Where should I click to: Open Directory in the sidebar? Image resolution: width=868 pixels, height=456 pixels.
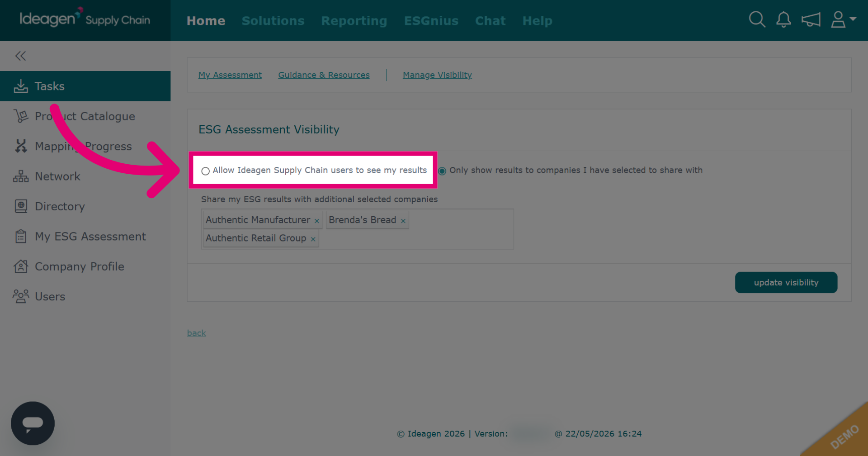click(85, 206)
